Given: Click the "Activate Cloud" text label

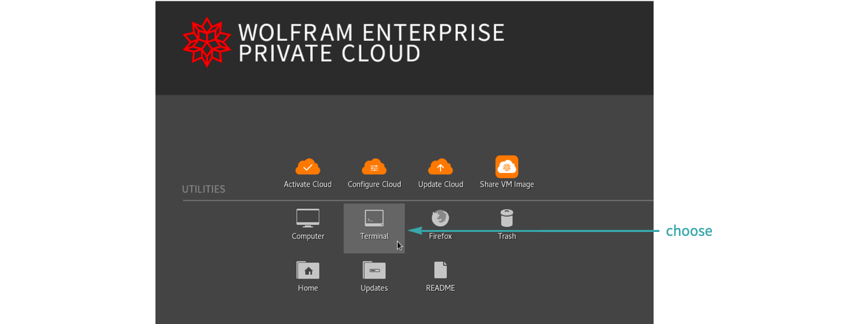Looking at the screenshot, I should pyautogui.click(x=308, y=185).
